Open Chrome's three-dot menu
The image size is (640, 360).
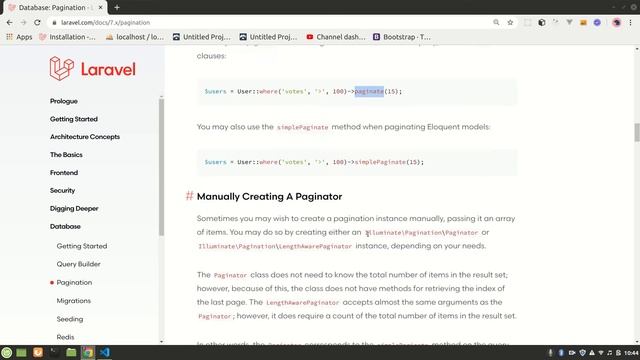coord(631,22)
